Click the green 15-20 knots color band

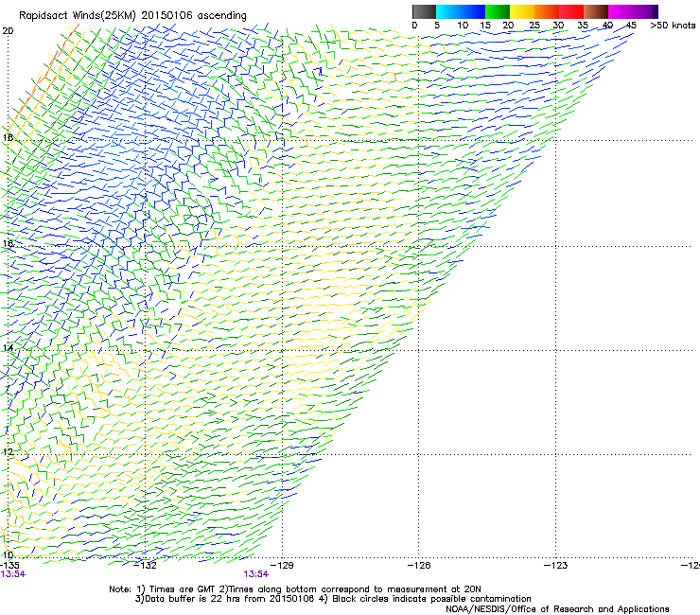pyautogui.click(x=498, y=11)
